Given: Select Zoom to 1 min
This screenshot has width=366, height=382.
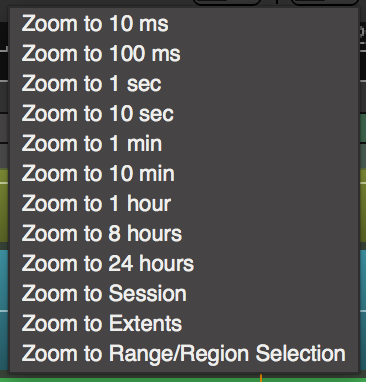Looking at the screenshot, I should pyautogui.click(x=184, y=144).
